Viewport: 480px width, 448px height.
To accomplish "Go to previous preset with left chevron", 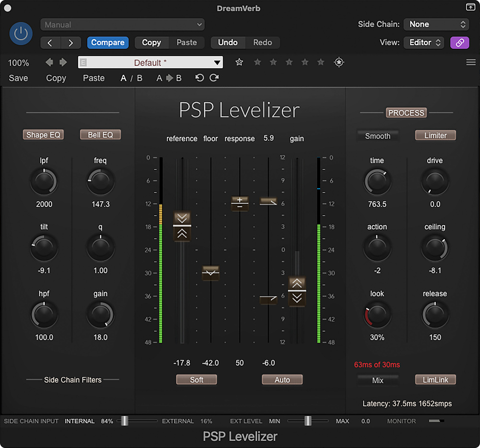I will pyautogui.click(x=50, y=43).
